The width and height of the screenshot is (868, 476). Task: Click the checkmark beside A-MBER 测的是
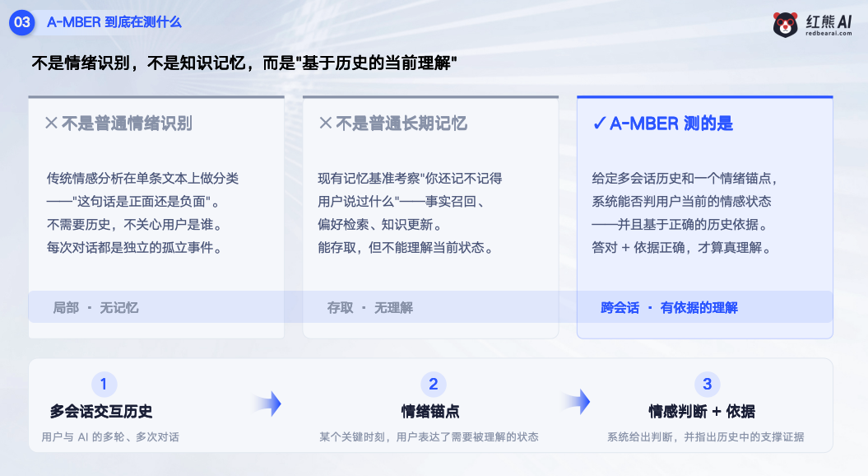[599, 123]
